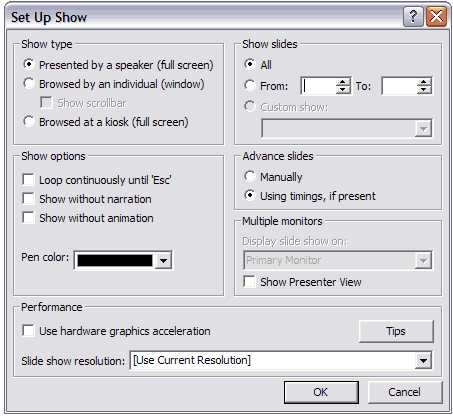
Task: Click the Cancel button
Action: coord(405,392)
